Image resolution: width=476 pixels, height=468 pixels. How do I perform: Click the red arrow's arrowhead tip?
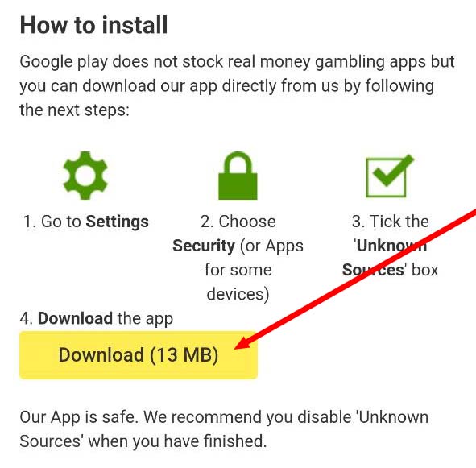pyautogui.click(x=236, y=348)
